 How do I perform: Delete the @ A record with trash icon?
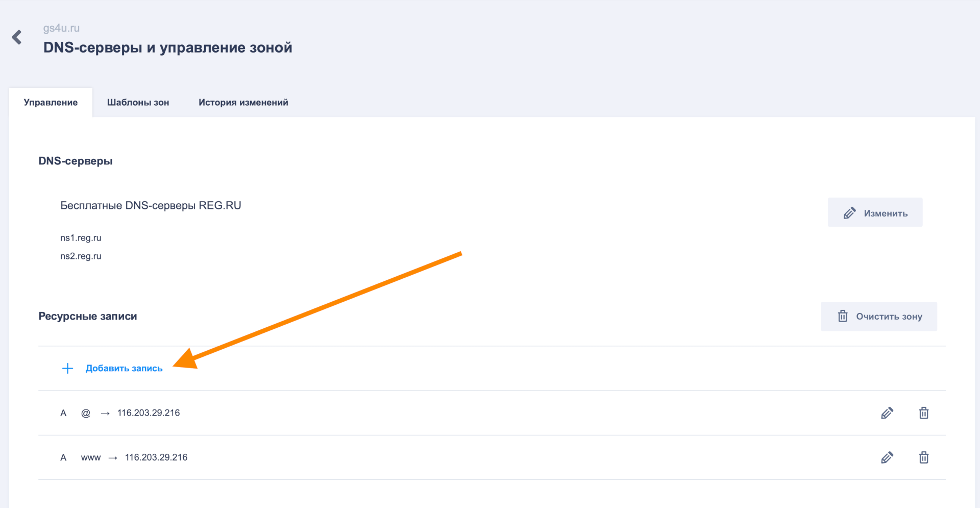coord(923,413)
